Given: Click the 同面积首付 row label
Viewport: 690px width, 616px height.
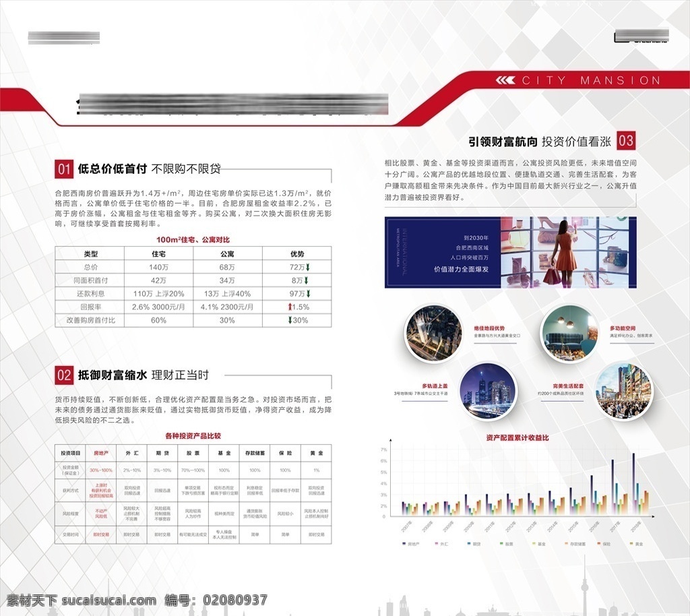Looking at the screenshot, I should [91, 280].
